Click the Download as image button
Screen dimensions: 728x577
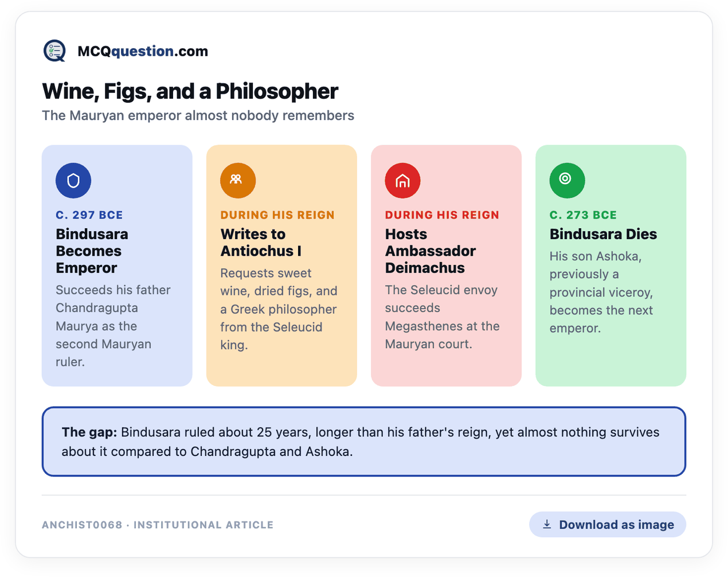click(x=607, y=524)
